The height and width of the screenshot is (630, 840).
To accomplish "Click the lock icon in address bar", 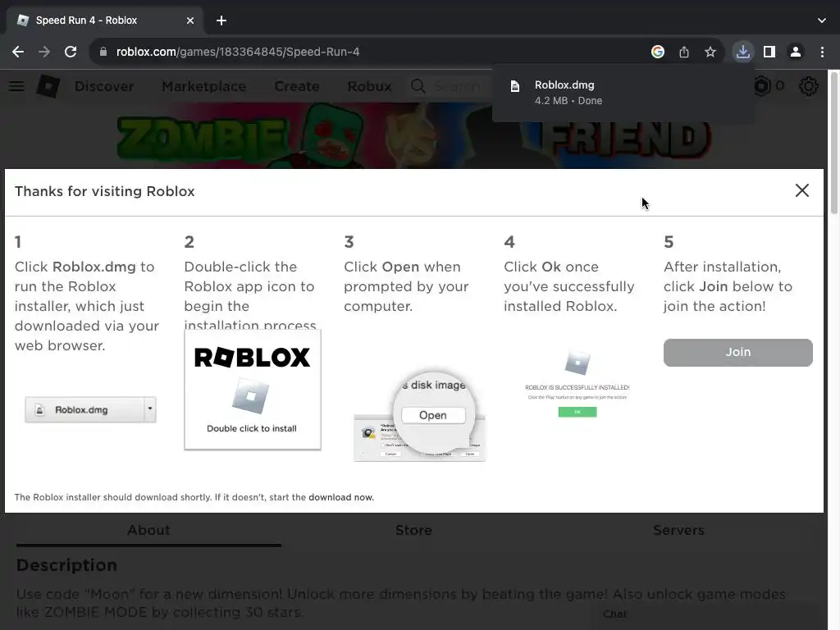I will click(103, 52).
